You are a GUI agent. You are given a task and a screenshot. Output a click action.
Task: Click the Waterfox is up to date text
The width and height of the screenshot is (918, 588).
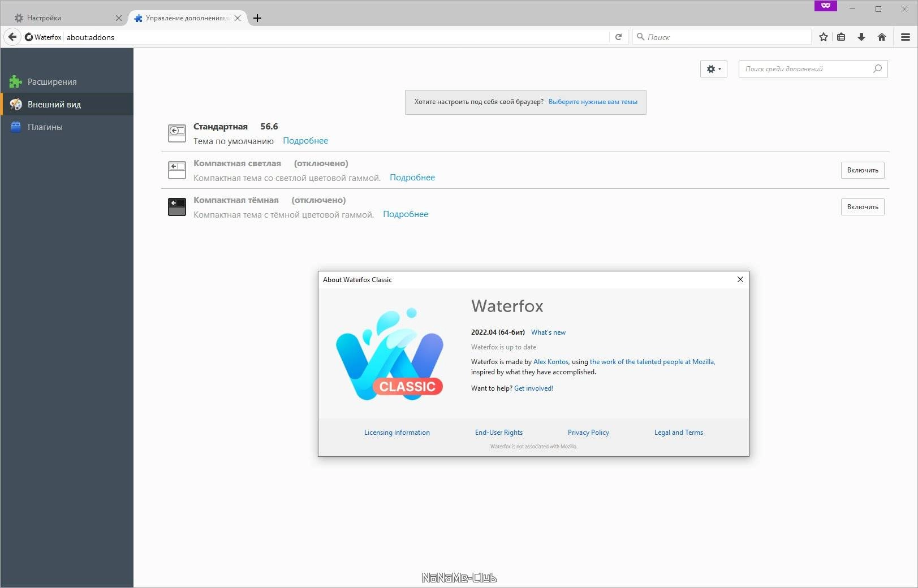coord(503,347)
